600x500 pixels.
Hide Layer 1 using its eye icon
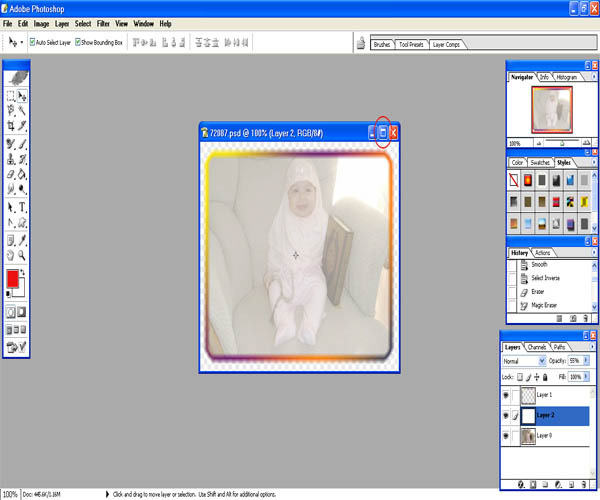coord(507,396)
